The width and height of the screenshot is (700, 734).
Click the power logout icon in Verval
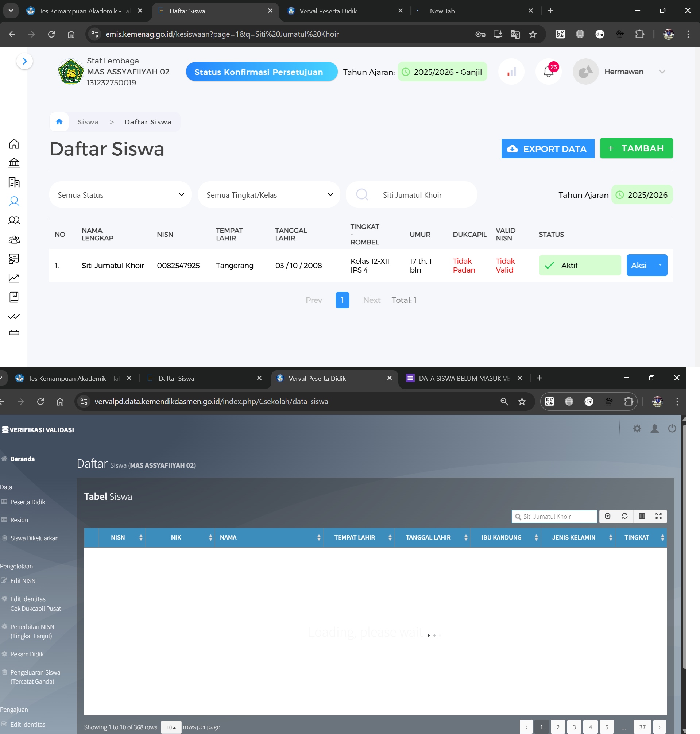tap(672, 429)
